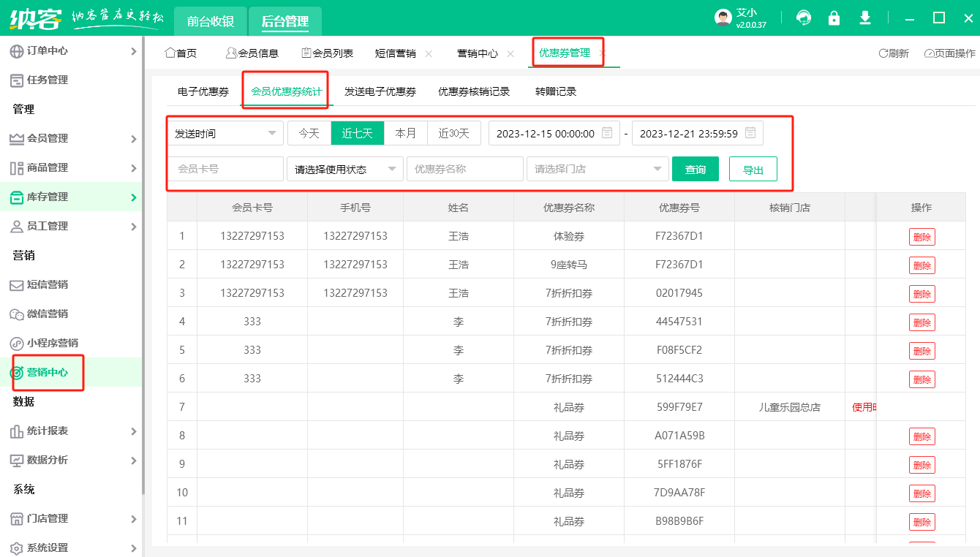This screenshot has width=980, height=557.
Task: Select the 近30天 time range option
Action: point(453,133)
